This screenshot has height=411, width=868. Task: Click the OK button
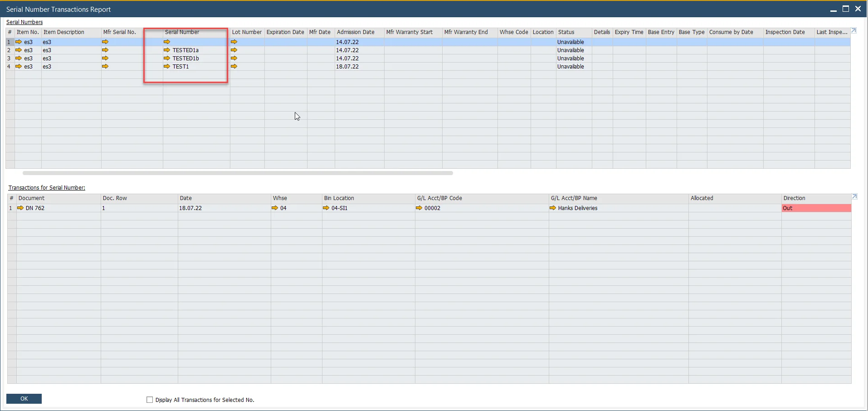pos(24,399)
